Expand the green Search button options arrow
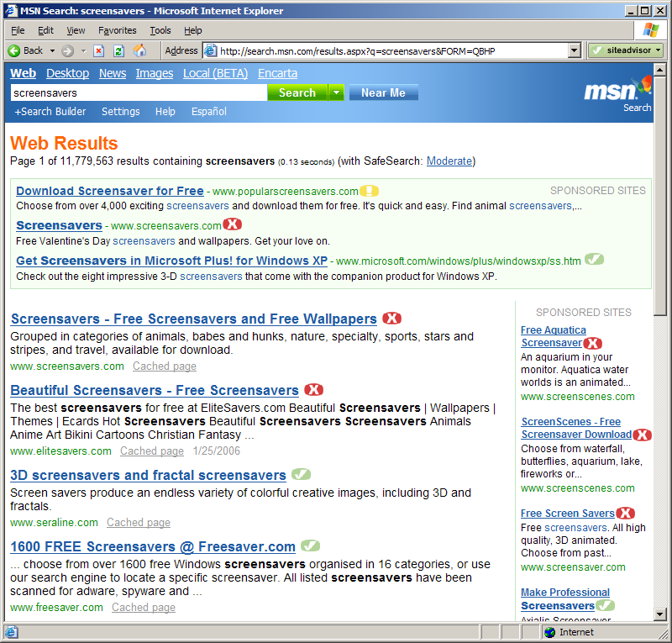The height and width of the screenshot is (643, 672). [337, 92]
